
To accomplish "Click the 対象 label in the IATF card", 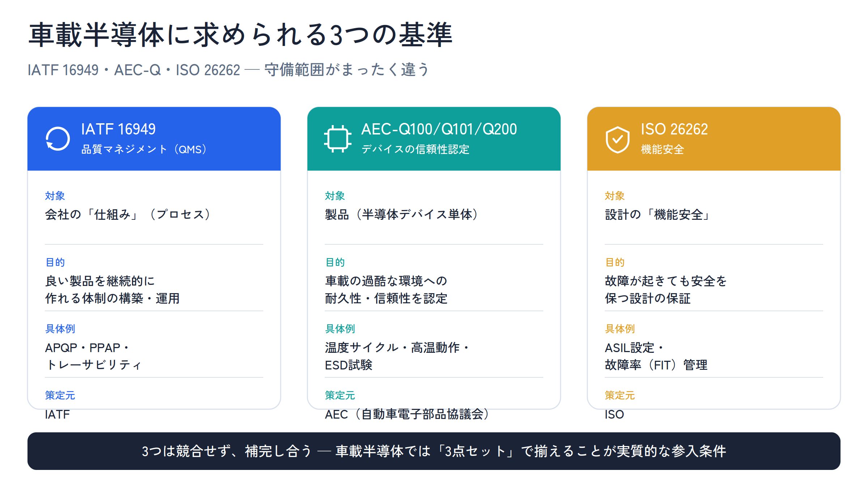I will point(55,196).
